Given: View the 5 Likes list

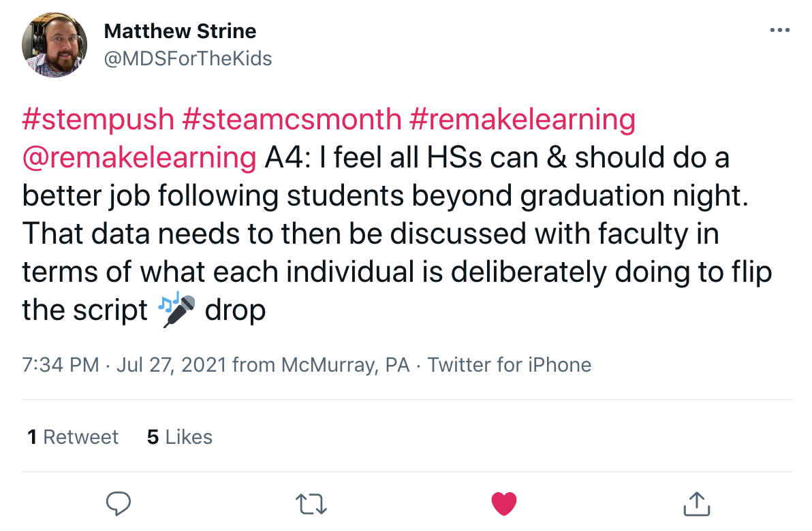Looking at the screenshot, I should 180,436.
